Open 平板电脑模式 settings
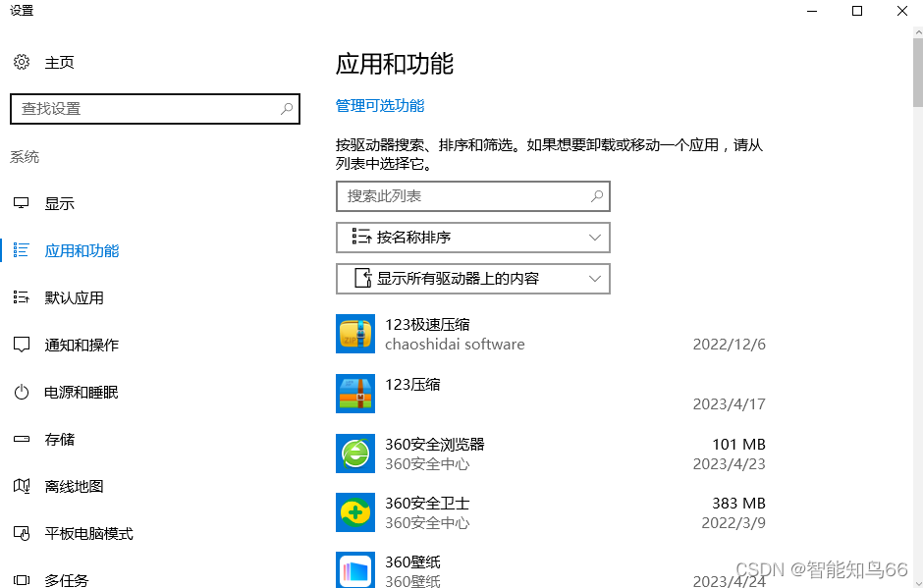This screenshot has width=923, height=588. [89, 533]
